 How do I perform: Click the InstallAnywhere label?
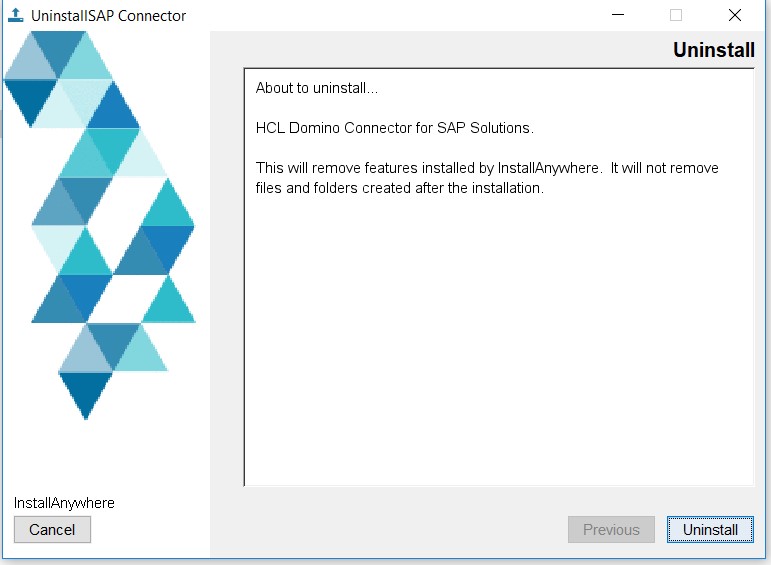(64, 503)
